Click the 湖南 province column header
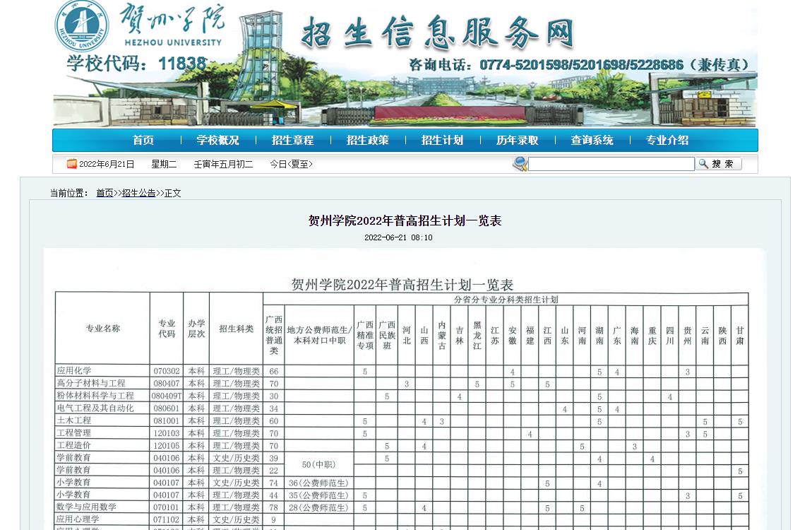812x530 pixels. (x=599, y=335)
